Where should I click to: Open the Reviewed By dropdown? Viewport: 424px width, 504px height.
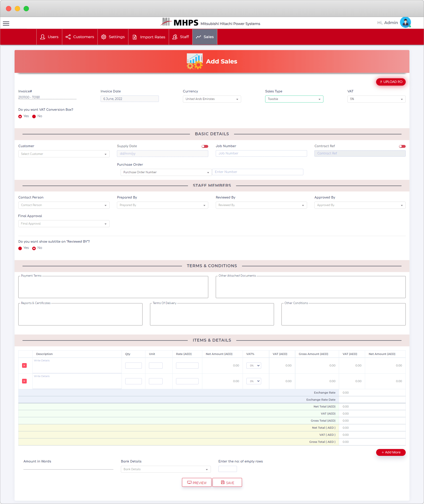coord(261,205)
